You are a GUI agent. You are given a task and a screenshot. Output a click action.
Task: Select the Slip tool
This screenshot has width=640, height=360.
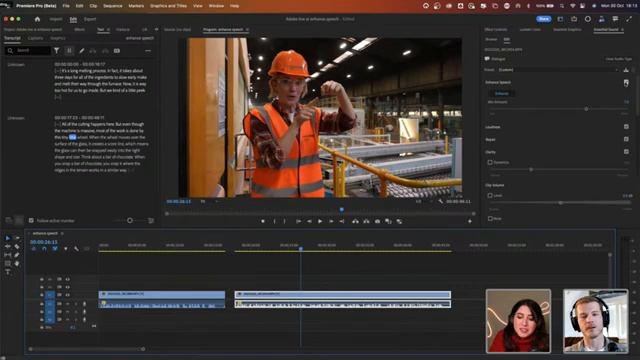[7, 255]
